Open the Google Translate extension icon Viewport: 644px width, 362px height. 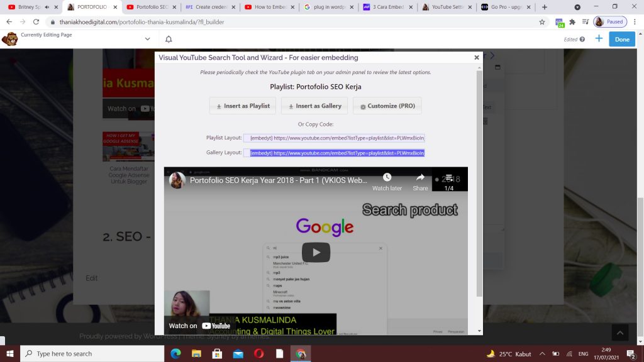point(559,21)
